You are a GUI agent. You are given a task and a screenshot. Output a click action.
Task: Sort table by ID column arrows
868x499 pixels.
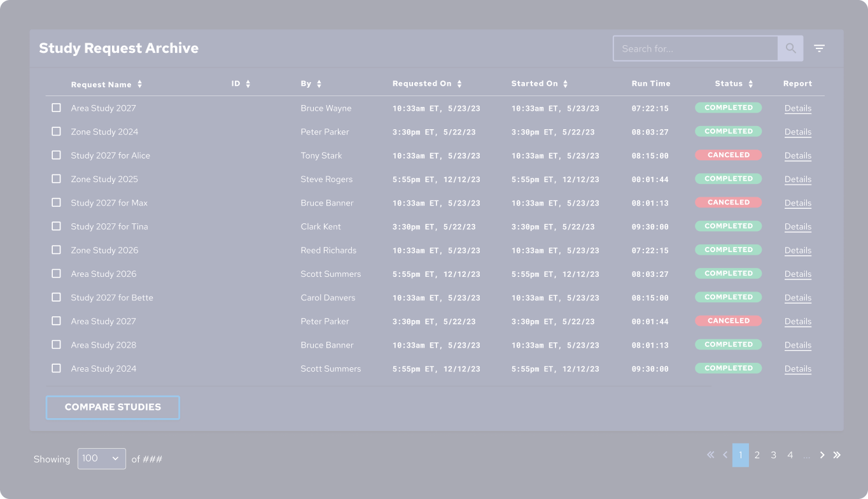248,84
